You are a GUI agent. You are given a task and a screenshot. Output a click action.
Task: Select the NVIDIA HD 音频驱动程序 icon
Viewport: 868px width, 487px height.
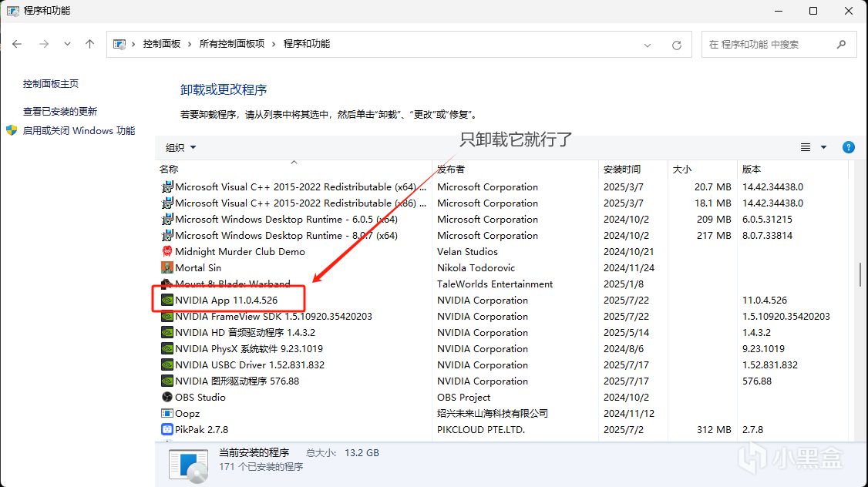point(167,333)
